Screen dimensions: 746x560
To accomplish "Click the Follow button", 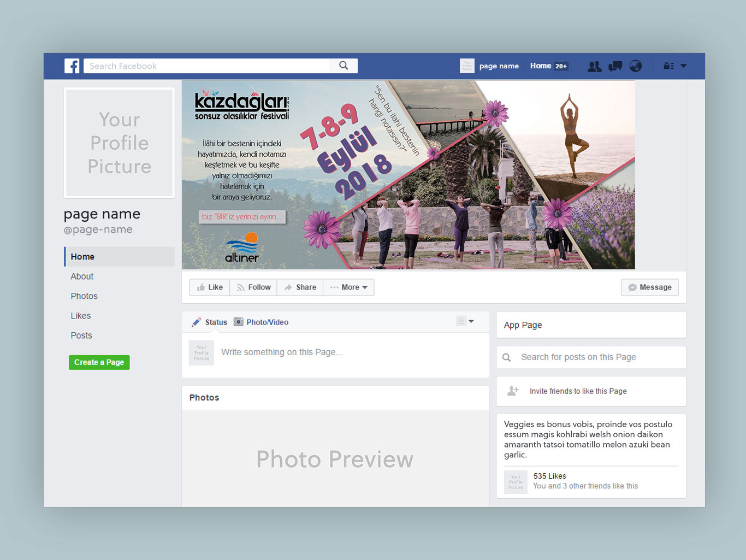I will 253,287.
